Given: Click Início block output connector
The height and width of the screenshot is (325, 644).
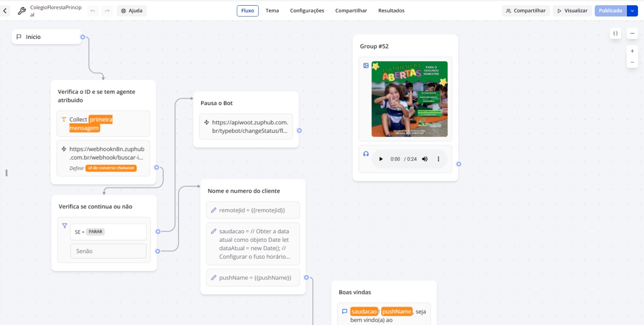Looking at the screenshot, I should point(83,37).
